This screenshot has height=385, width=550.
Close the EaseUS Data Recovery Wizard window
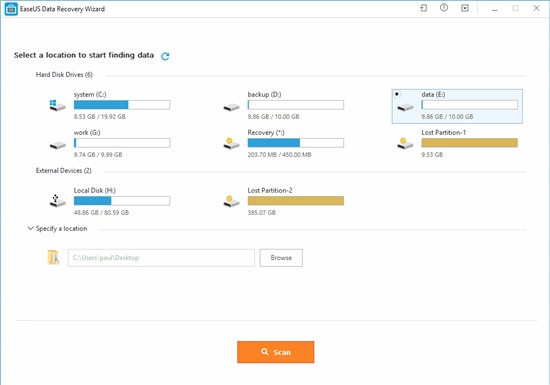(536, 8)
